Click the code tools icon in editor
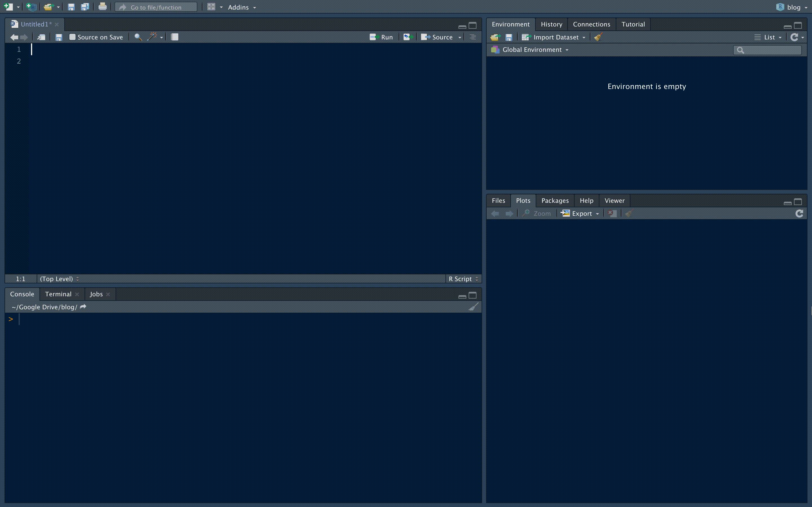This screenshot has width=812, height=507. tap(151, 37)
